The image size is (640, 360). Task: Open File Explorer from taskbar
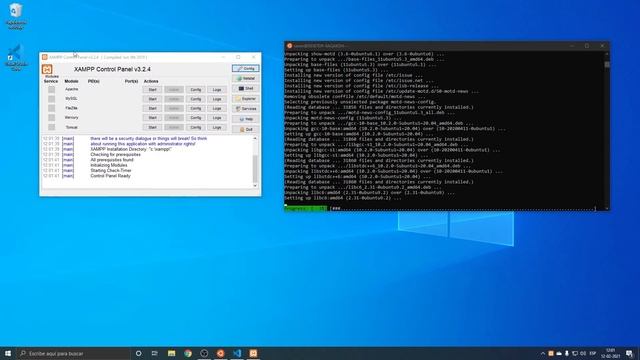171,353
